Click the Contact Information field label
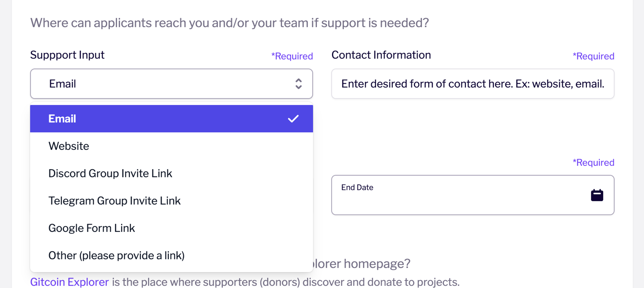 tap(381, 55)
